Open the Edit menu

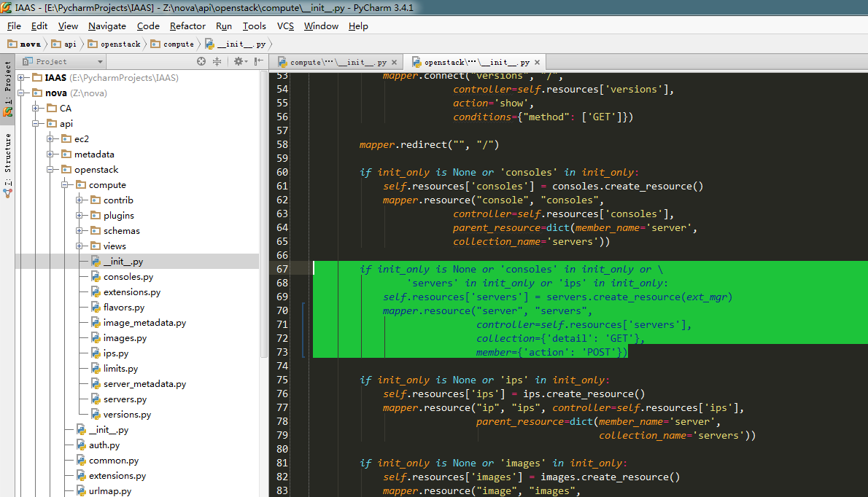point(39,26)
